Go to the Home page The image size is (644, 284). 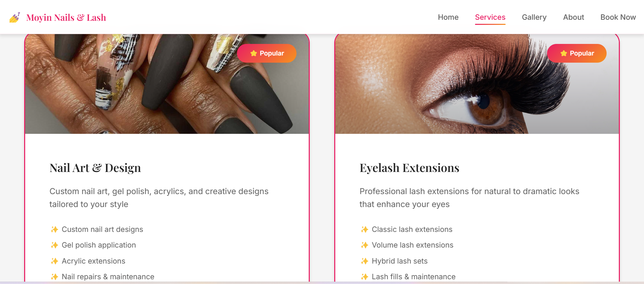click(x=448, y=17)
